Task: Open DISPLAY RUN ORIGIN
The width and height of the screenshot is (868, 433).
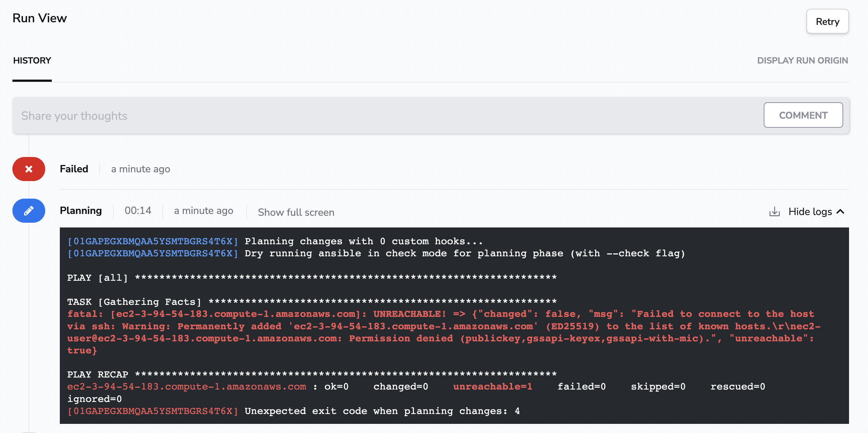Action: point(803,60)
